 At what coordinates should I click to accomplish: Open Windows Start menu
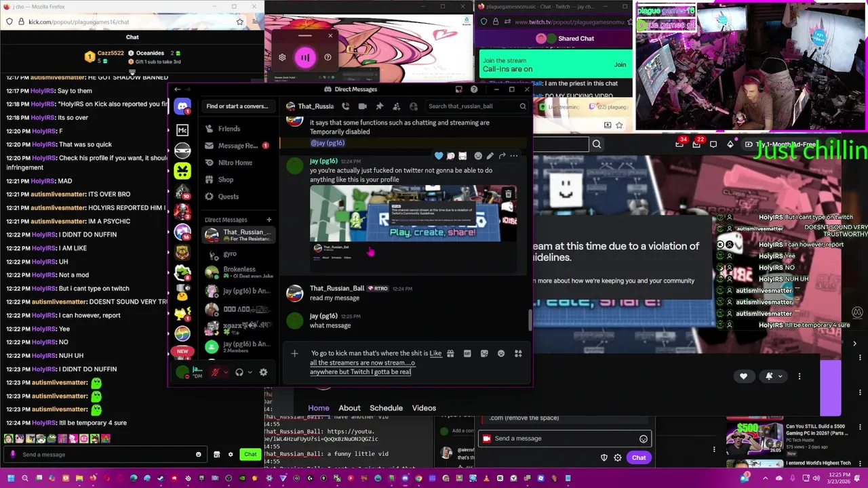pyautogui.click(x=10, y=479)
